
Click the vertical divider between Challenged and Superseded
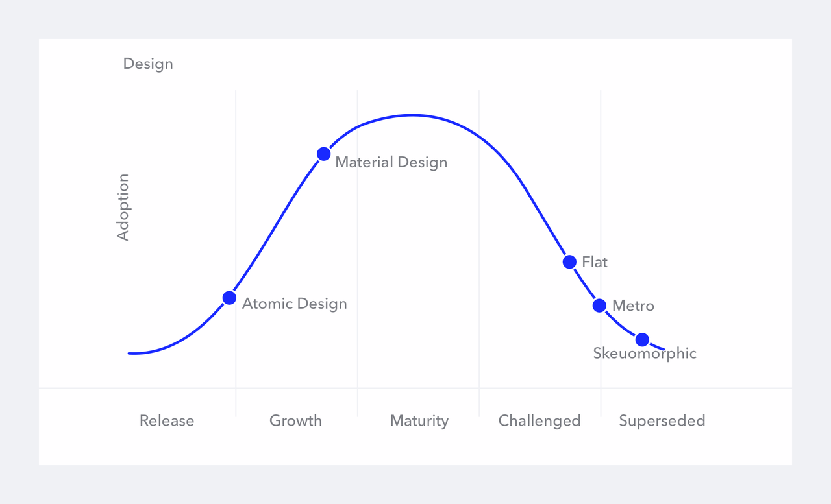point(601,253)
